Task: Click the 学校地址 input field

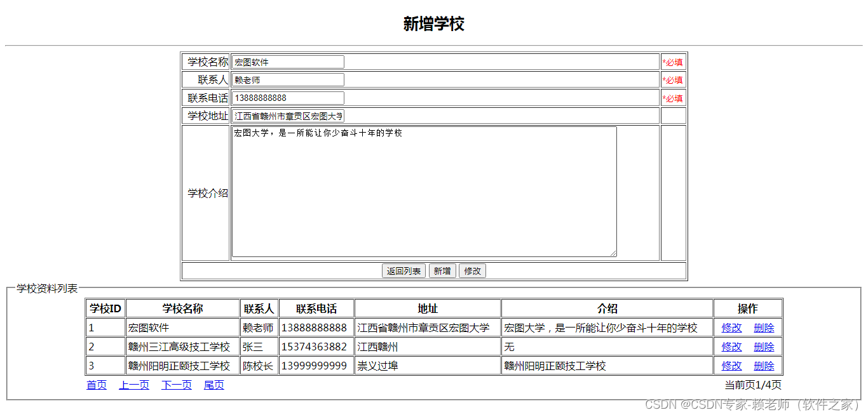Action: click(x=288, y=116)
